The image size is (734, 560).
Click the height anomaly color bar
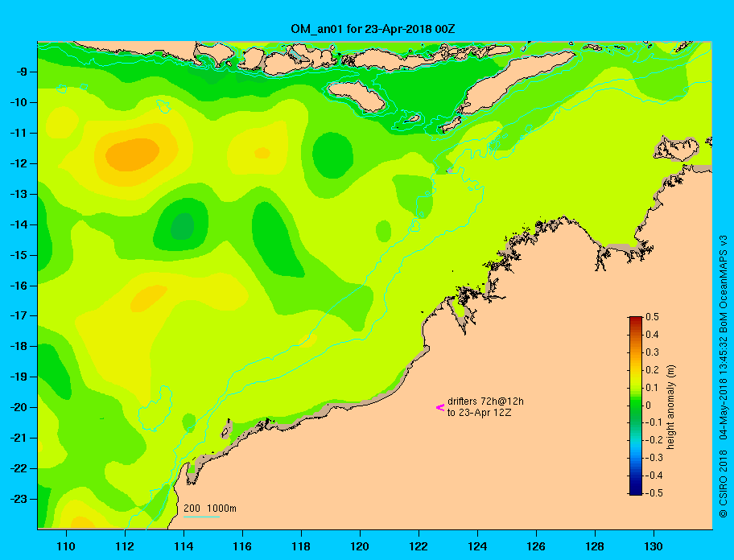(636, 406)
